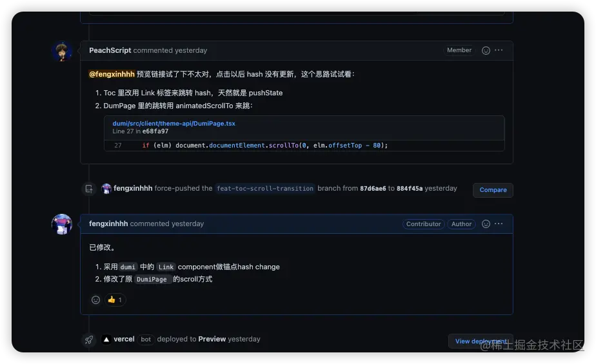
Task: Click the rocket deployment icon
Action: [89, 340]
